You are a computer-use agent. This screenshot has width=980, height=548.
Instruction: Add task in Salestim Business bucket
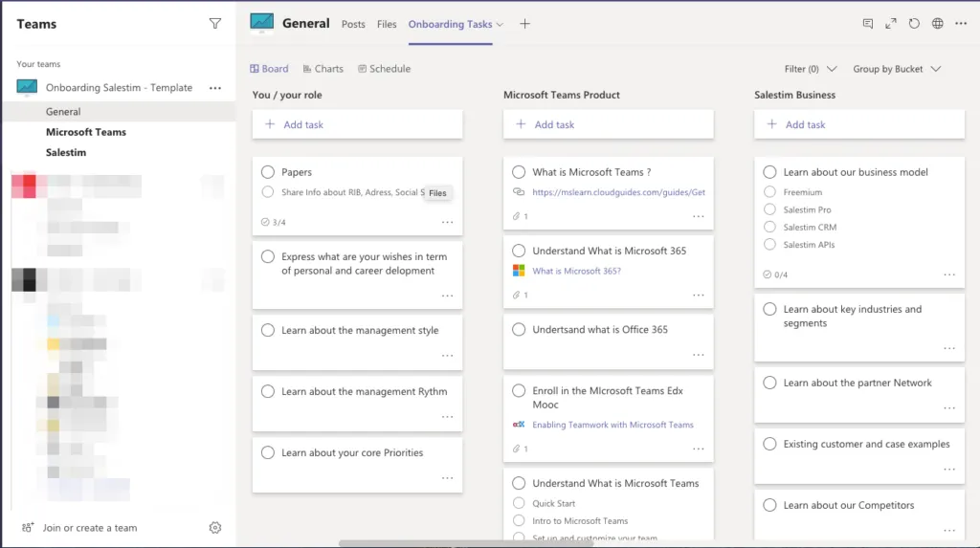[859, 124]
